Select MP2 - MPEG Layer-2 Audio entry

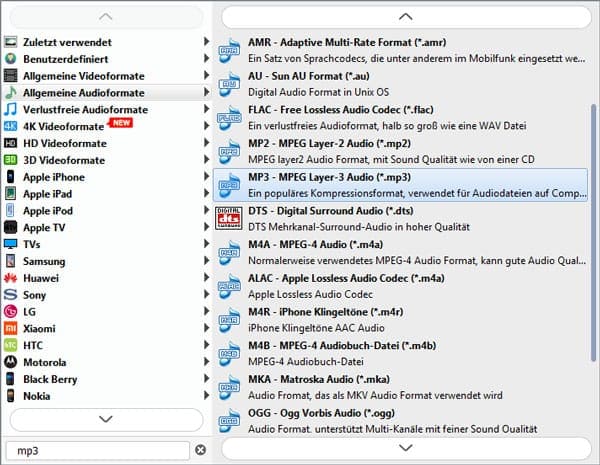pos(400,151)
